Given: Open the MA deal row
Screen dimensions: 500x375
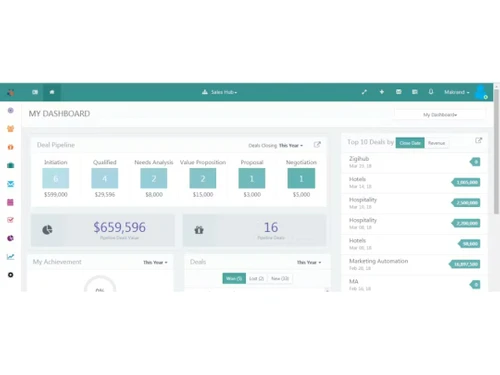Looking at the screenshot, I should tap(414, 285).
